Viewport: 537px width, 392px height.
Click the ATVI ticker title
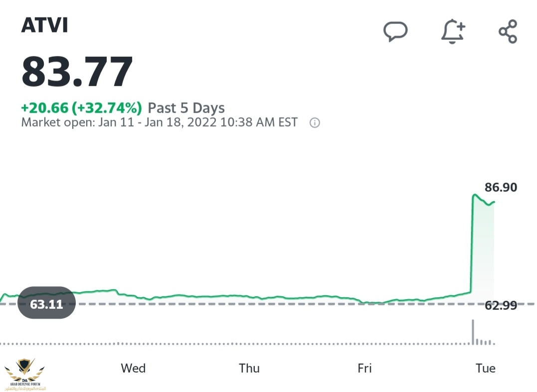click(44, 25)
